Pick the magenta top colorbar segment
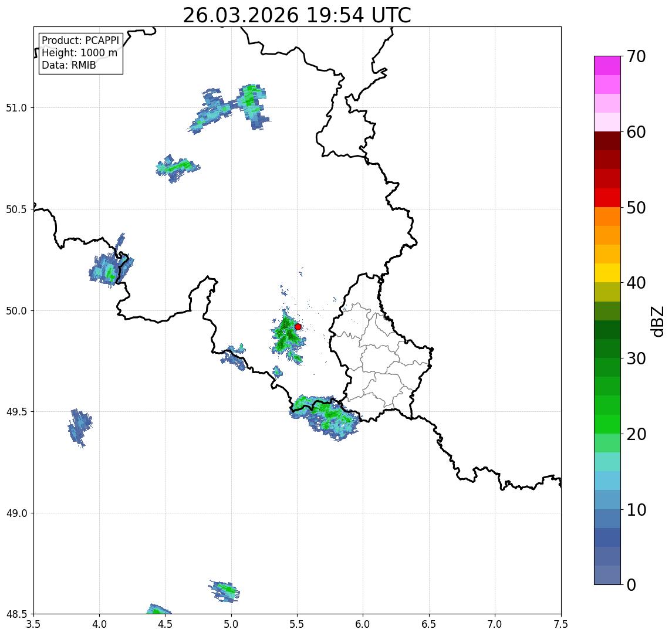Image resolution: width=672 pixels, height=636 pixels. [x=607, y=66]
